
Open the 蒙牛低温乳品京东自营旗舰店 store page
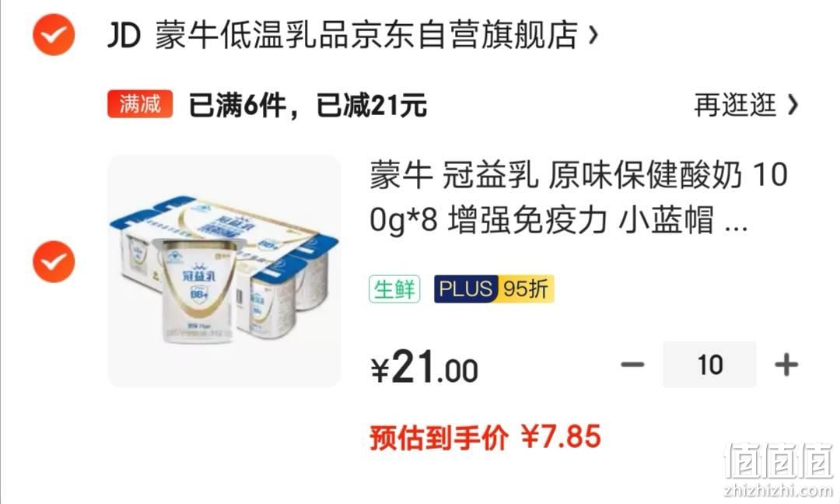[366, 35]
